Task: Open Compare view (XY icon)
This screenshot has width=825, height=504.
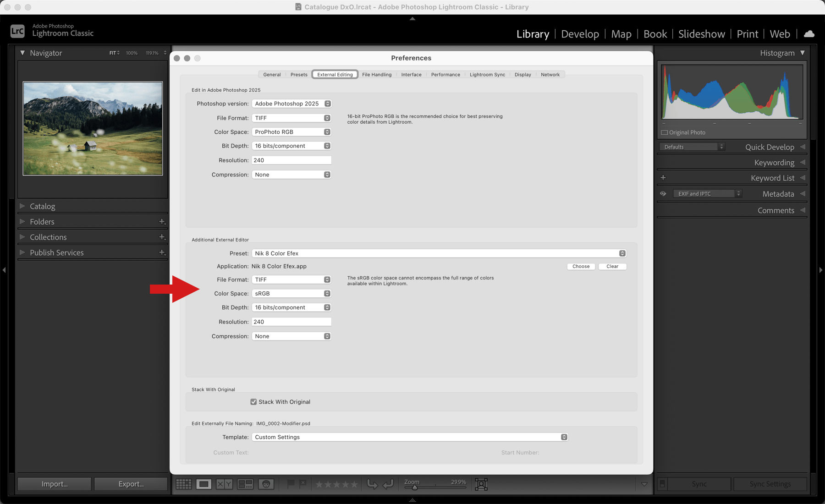Action: (x=224, y=484)
